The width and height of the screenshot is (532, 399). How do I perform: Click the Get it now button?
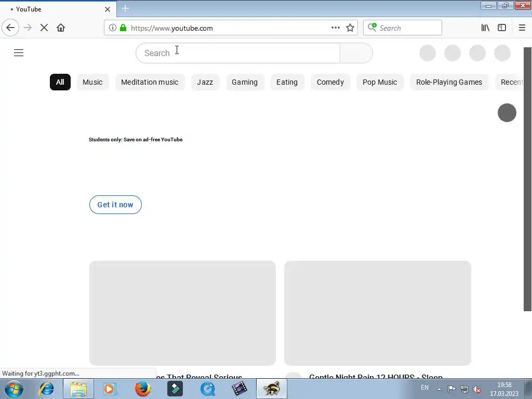click(x=115, y=205)
